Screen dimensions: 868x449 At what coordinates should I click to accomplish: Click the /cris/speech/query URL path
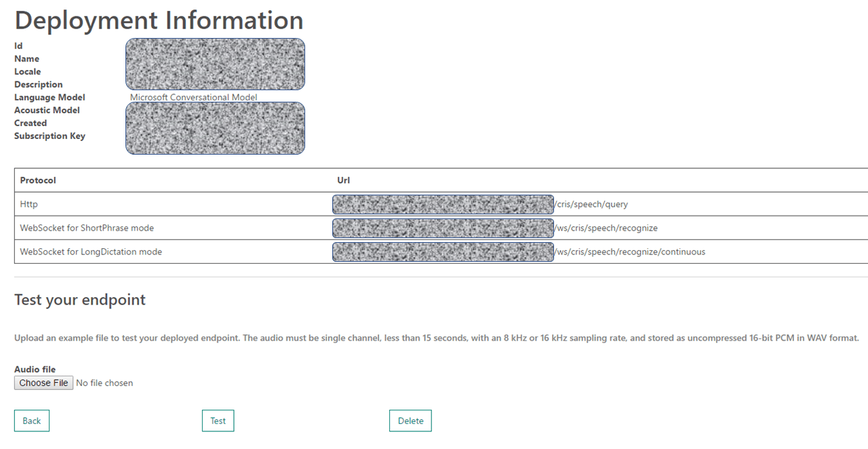click(591, 204)
